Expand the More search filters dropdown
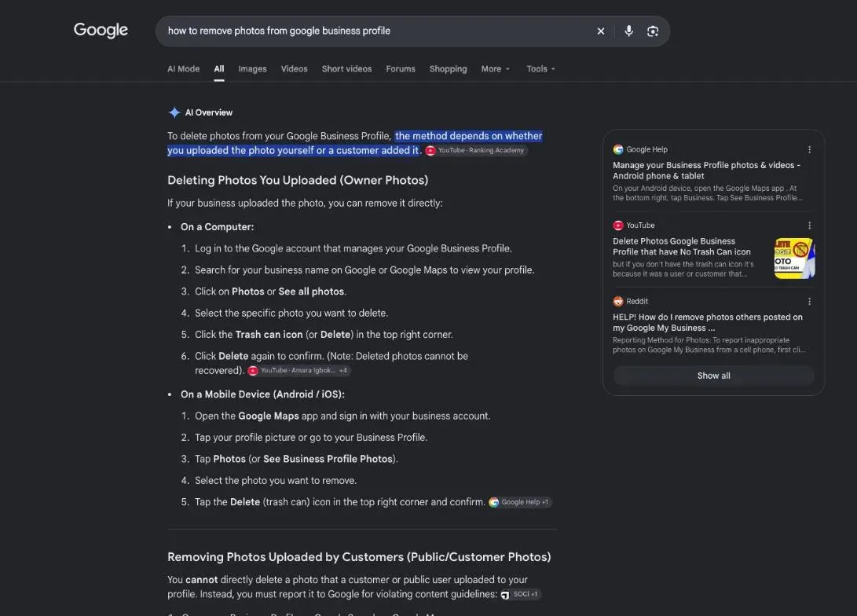This screenshot has height=616, width=857. click(x=495, y=69)
